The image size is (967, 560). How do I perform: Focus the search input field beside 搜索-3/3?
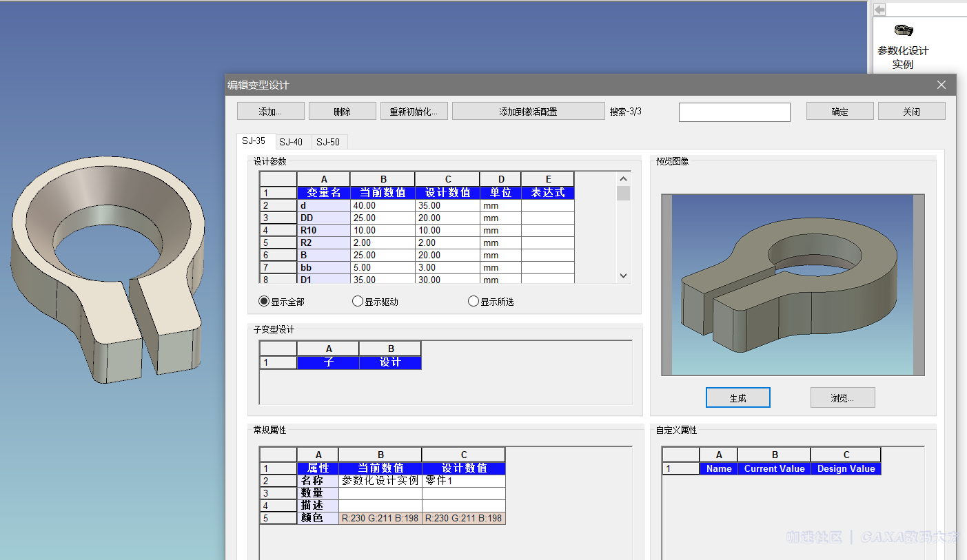(734, 112)
